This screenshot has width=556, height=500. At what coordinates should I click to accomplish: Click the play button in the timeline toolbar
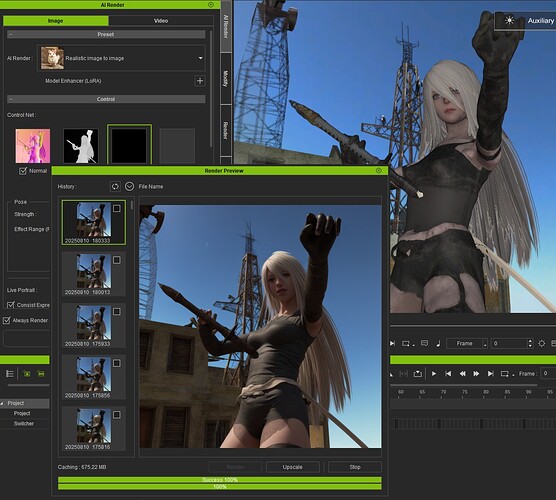click(433, 373)
